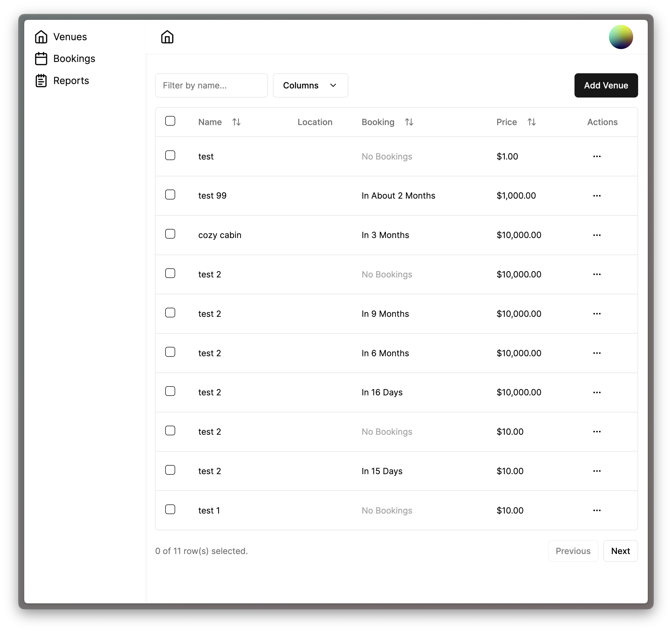This screenshot has width=672, height=632.
Task: Click the 0 of 11 row(s) selected text
Action: click(x=202, y=551)
